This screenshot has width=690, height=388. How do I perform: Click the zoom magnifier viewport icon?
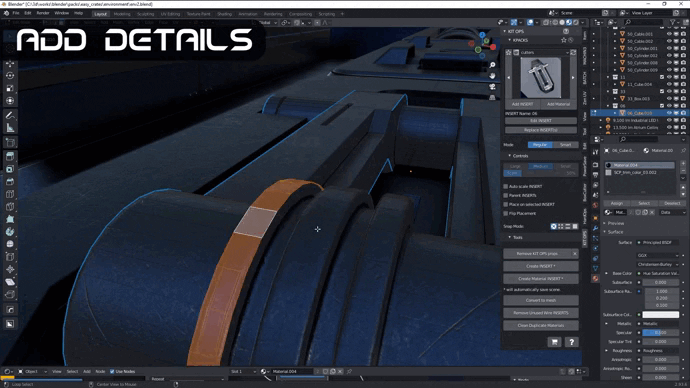click(492, 65)
